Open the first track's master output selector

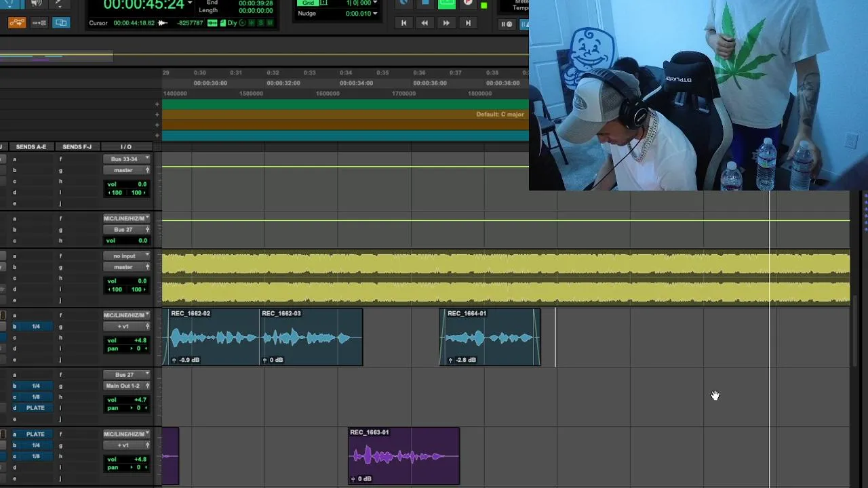point(123,170)
